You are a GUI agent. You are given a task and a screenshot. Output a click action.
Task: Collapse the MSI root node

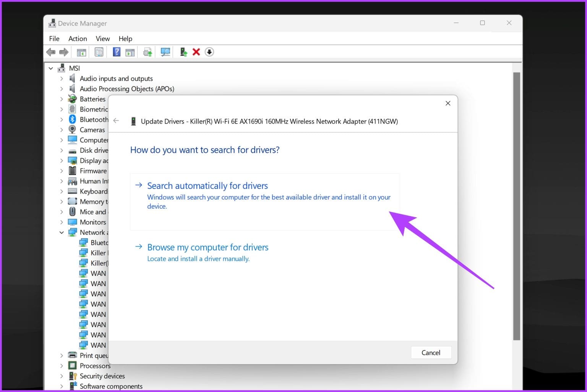pos(51,68)
